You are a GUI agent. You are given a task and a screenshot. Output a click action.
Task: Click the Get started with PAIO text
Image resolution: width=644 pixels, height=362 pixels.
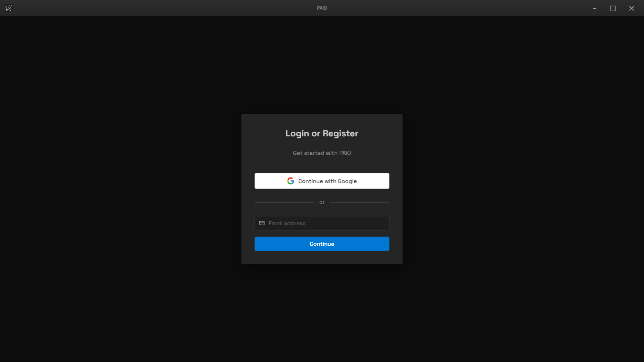point(322,153)
